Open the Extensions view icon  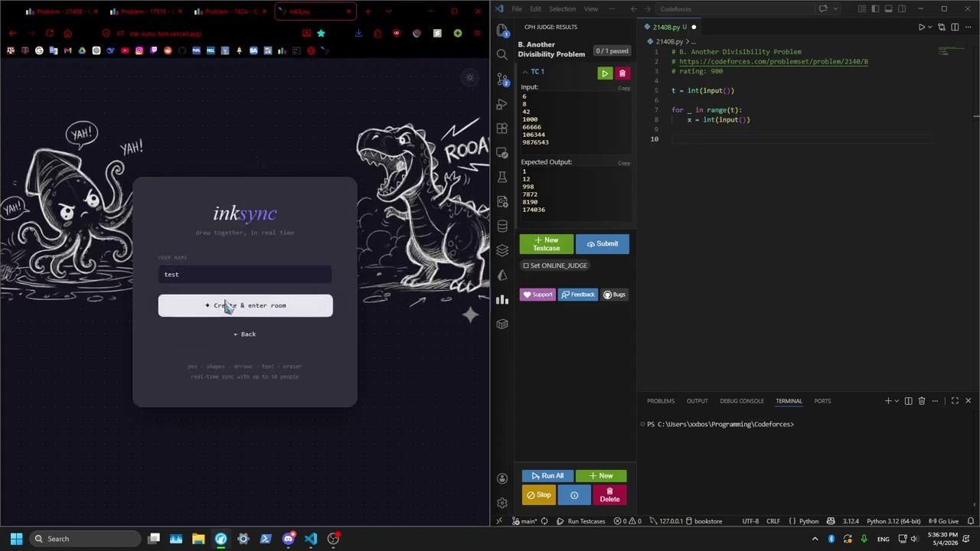click(502, 128)
